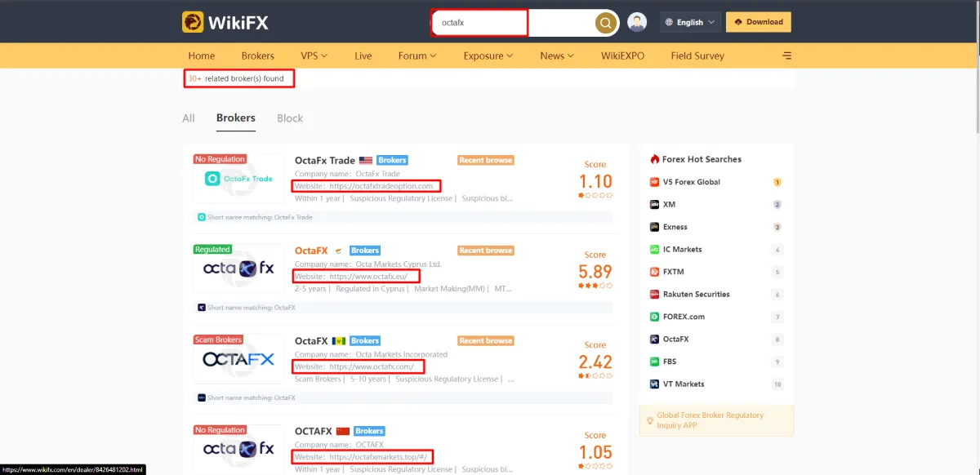The height and width of the screenshot is (475, 980).
Task: Click the globe language icon
Action: (670, 22)
